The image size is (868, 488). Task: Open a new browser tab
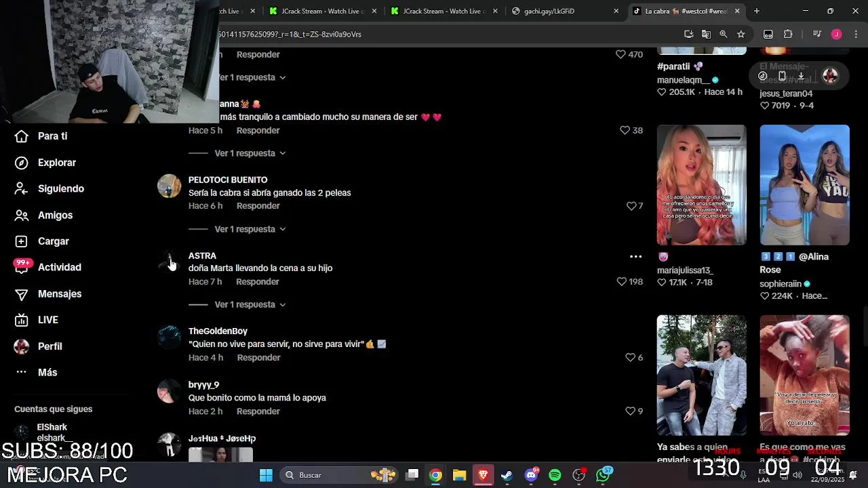[x=757, y=11]
